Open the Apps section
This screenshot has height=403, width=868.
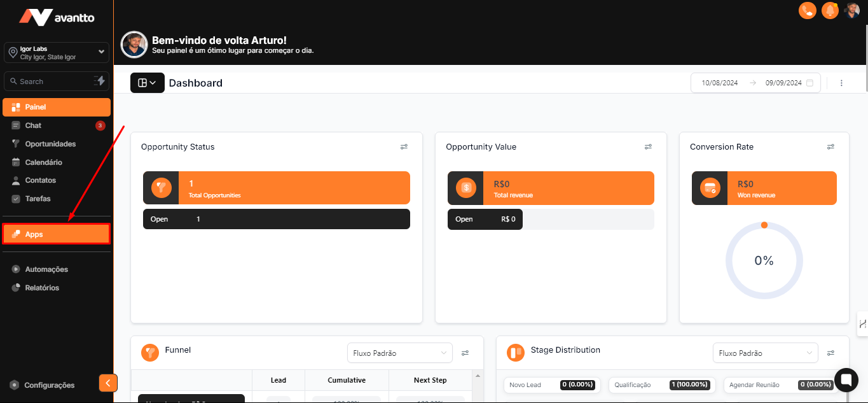56,234
